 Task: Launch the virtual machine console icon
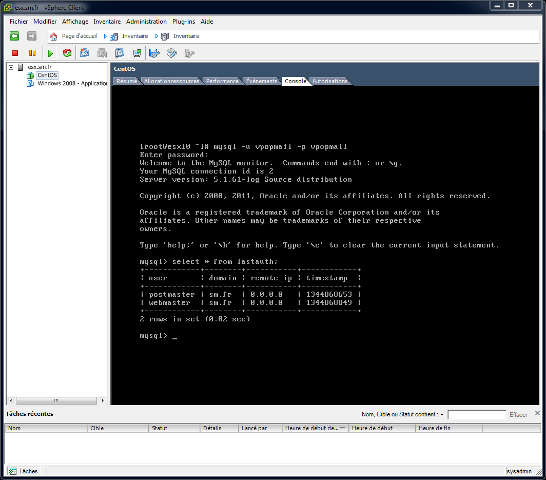(x=137, y=53)
